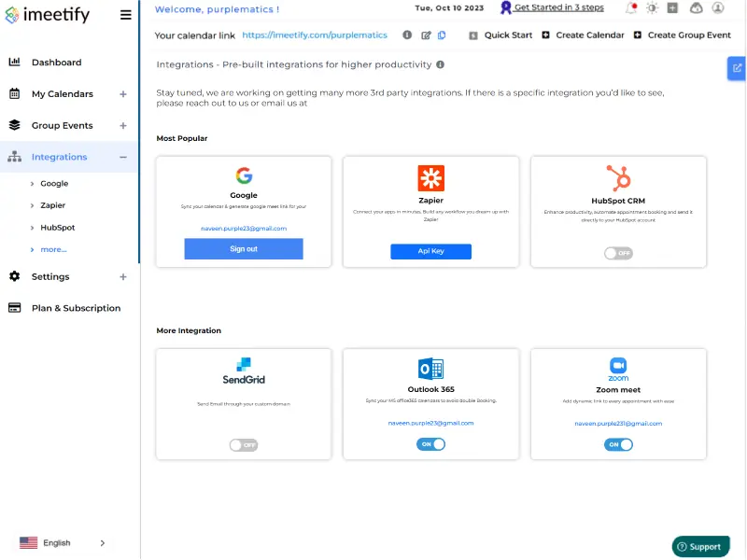Image resolution: width=747 pixels, height=560 pixels.
Task: Click the Plan & Subscription card icon
Action: (x=15, y=308)
